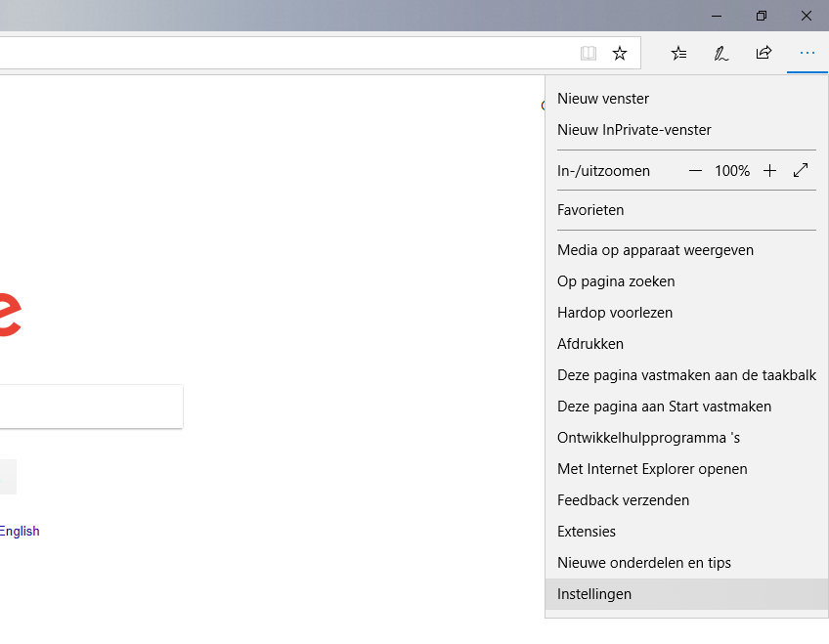
Task: Click the web notes pen icon
Action: [x=721, y=53]
